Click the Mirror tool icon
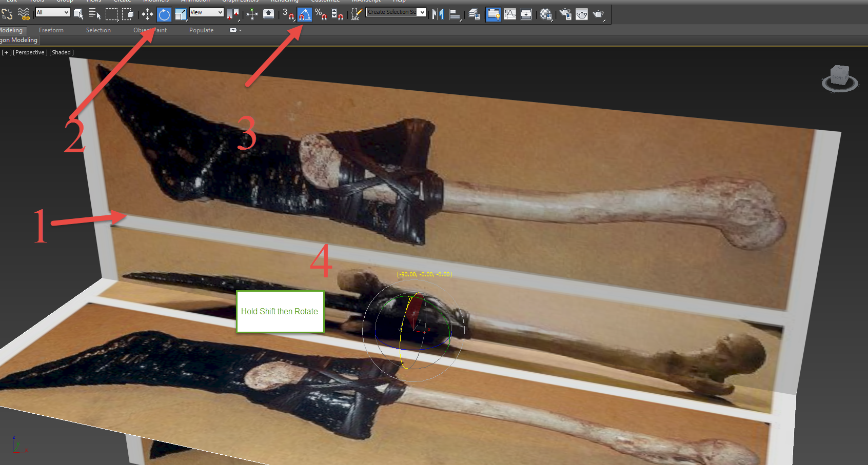This screenshot has height=465, width=868. click(x=438, y=14)
